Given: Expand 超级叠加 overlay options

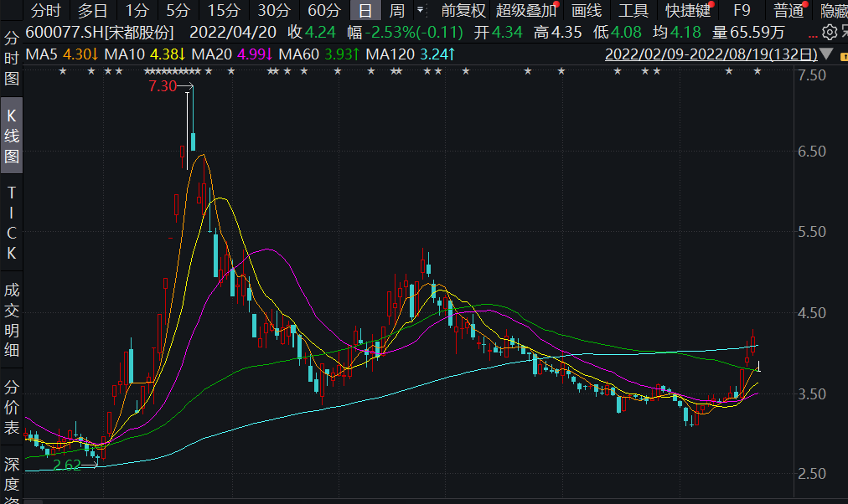Looking at the screenshot, I should (x=525, y=11).
